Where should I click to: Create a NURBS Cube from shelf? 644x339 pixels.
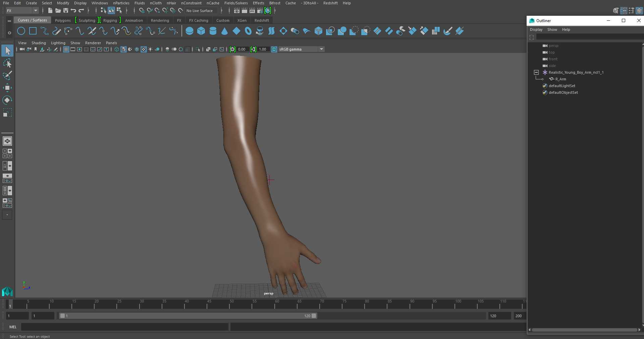pyautogui.click(x=201, y=31)
